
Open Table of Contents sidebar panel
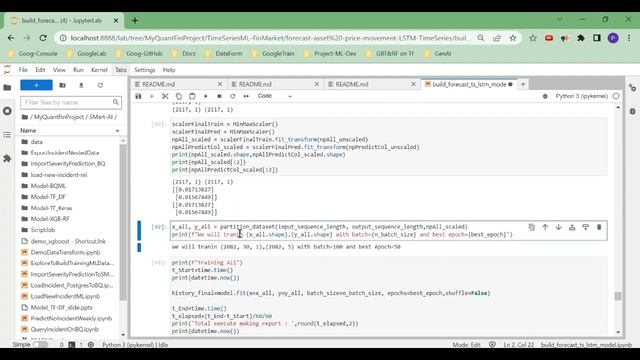7,135
